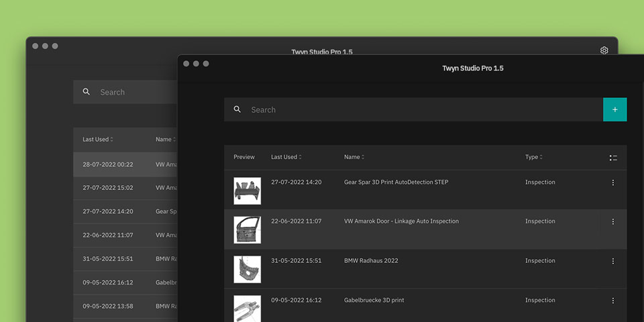The width and height of the screenshot is (644, 322).
Task: Sort front window by Type column
Action: tap(533, 157)
